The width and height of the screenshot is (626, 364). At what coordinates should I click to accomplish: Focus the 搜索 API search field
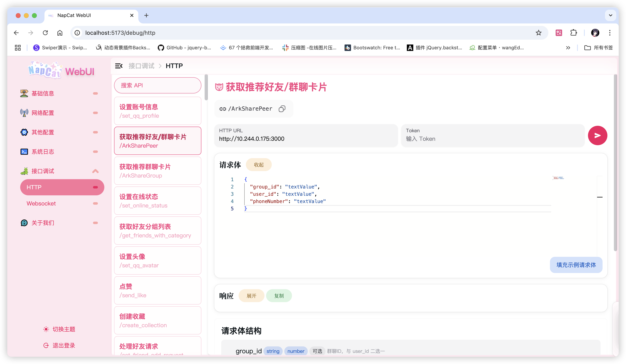click(x=158, y=85)
